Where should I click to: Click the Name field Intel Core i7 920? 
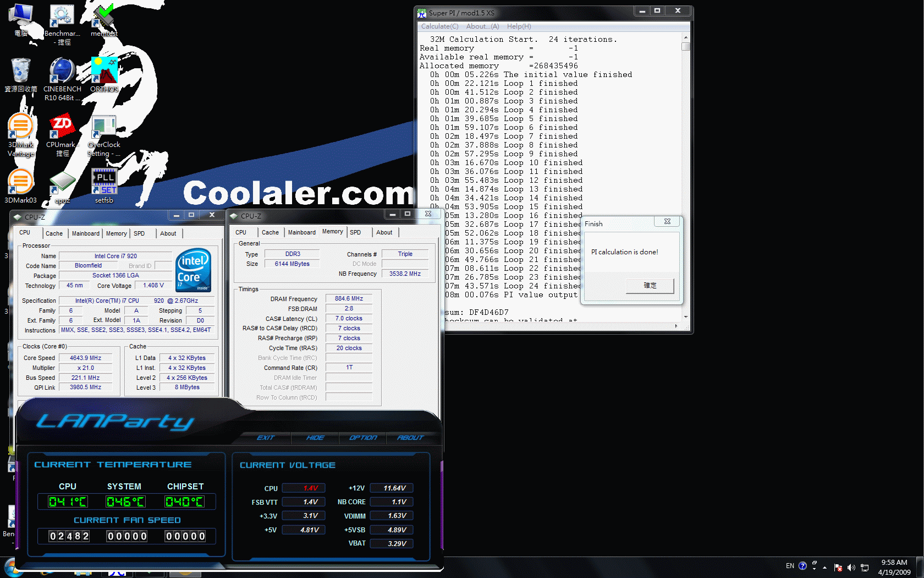116,256
